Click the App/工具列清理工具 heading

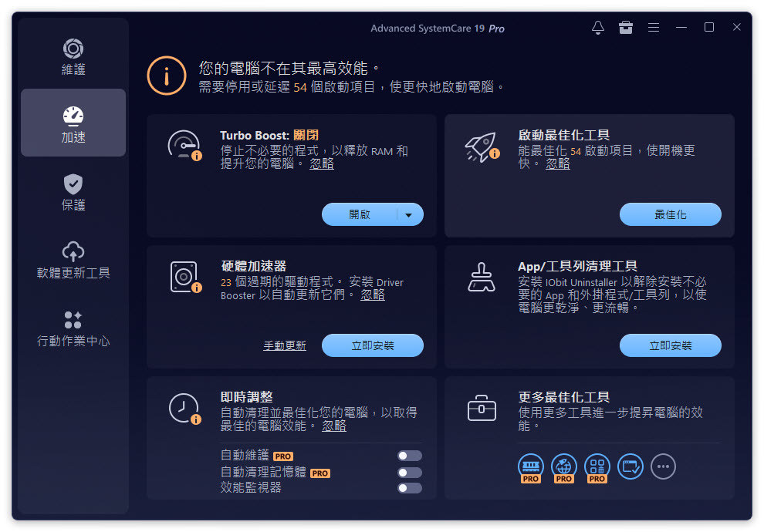click(x=577, y=266)
